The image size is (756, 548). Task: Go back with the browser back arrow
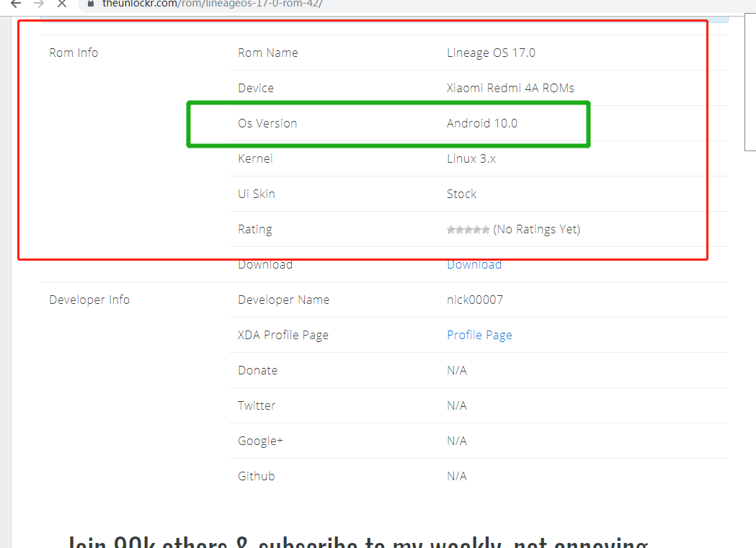16,4
